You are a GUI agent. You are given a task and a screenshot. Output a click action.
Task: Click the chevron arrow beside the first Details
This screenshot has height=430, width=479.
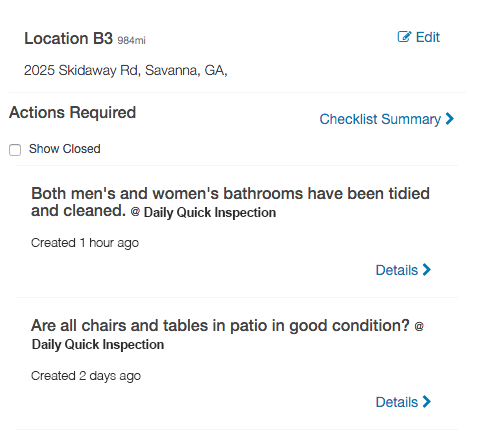tap(427, 270)
